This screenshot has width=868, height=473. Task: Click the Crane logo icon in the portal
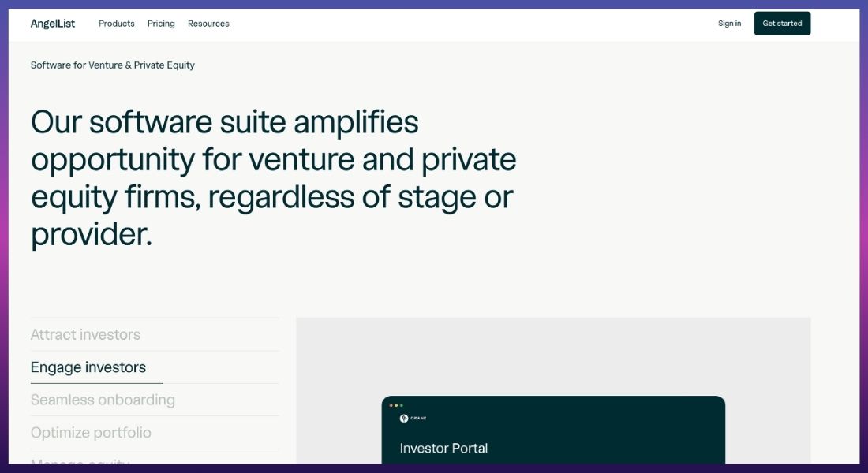tap(404, 419)
